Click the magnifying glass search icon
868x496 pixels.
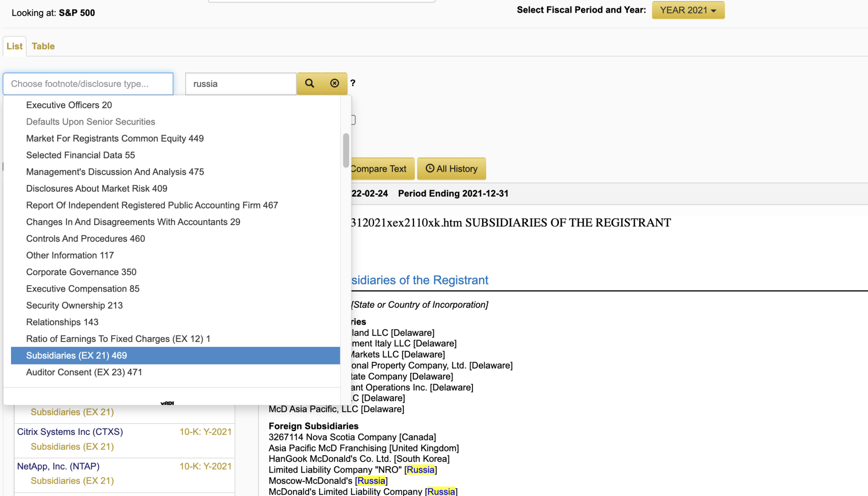309,84
